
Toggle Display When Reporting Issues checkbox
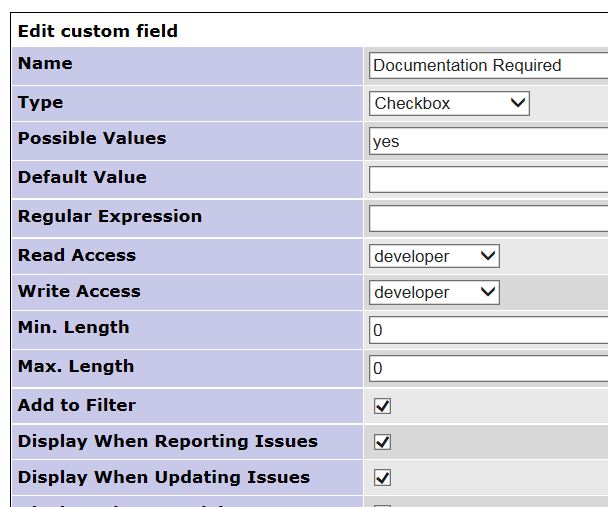click(382, 442)
